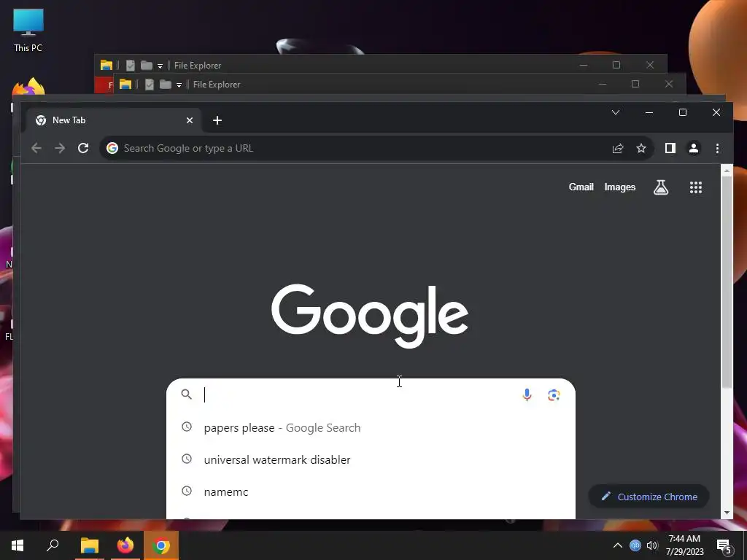
Task: Open the tab search chevron
Action: [x=616, y=112]
